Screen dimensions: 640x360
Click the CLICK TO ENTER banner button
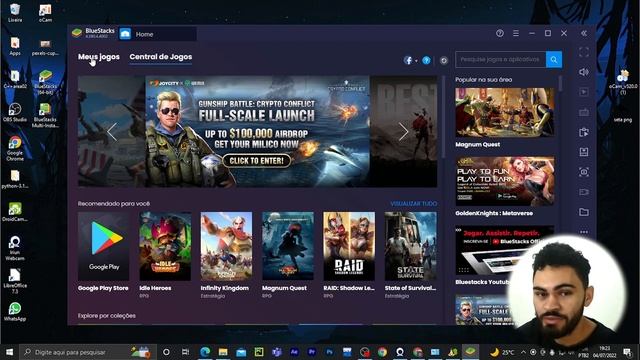click(257, 160)
